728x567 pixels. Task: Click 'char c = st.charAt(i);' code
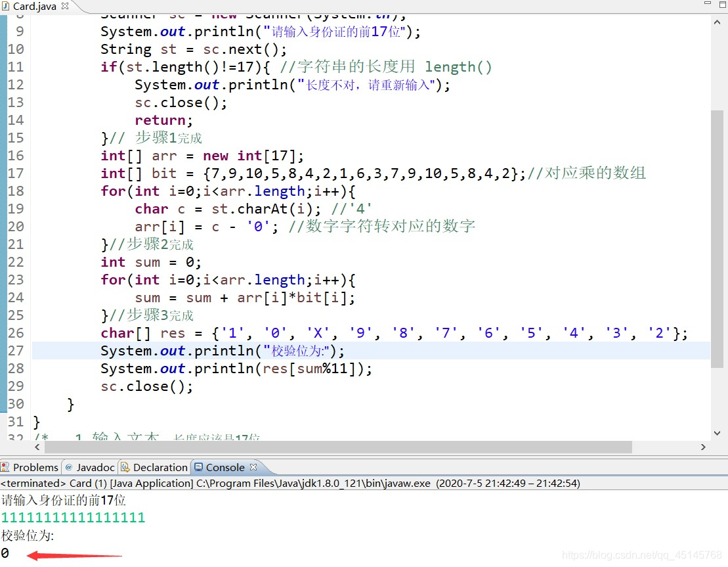(228, 209)
